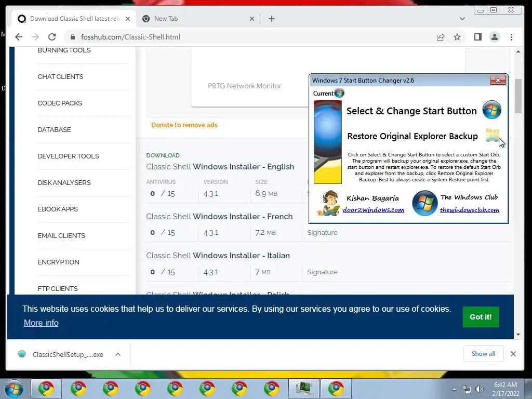532x399 pixels.
Task: Click the Restore Original Explorer Backup folder icon
Action: click(x=493, y=136)
